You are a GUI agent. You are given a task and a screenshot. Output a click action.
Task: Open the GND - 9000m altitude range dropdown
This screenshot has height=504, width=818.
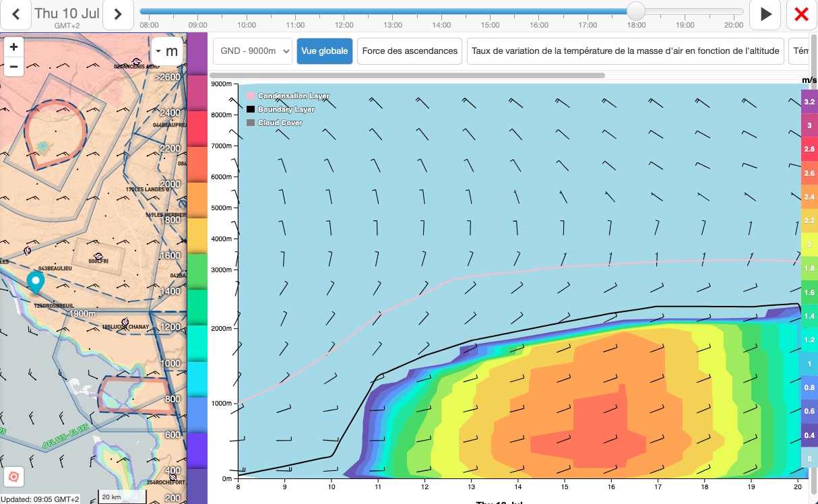[253, 51]
